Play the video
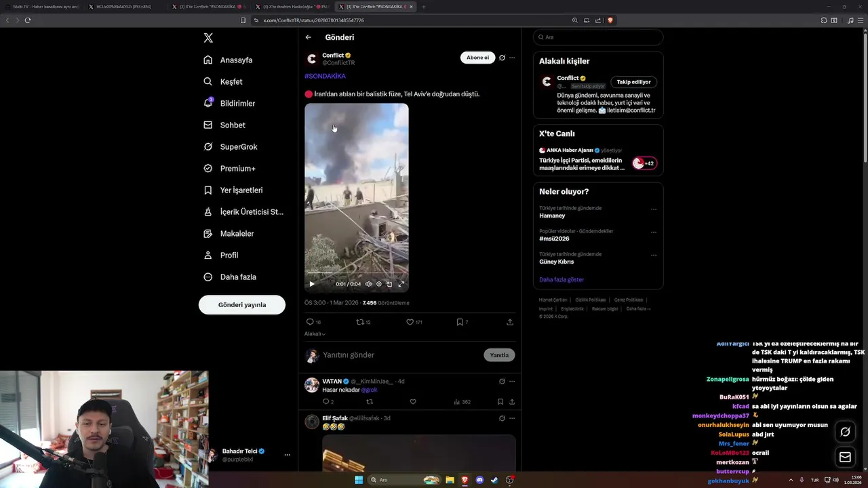 312,284
